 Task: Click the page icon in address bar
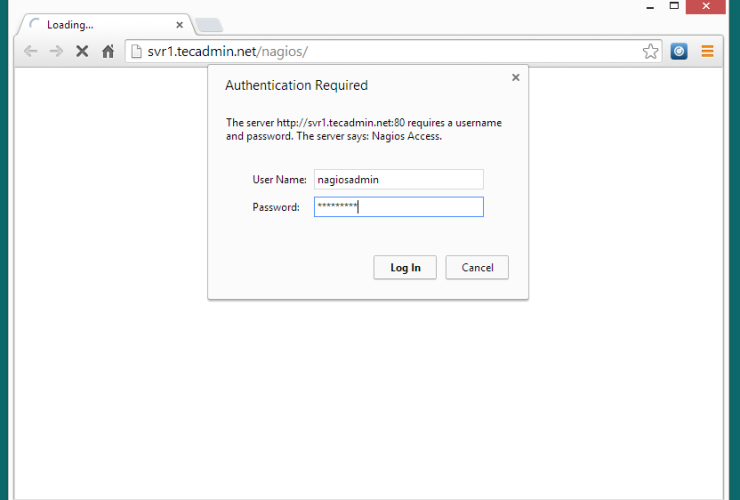pyautogui.click(x=136, y=51)
